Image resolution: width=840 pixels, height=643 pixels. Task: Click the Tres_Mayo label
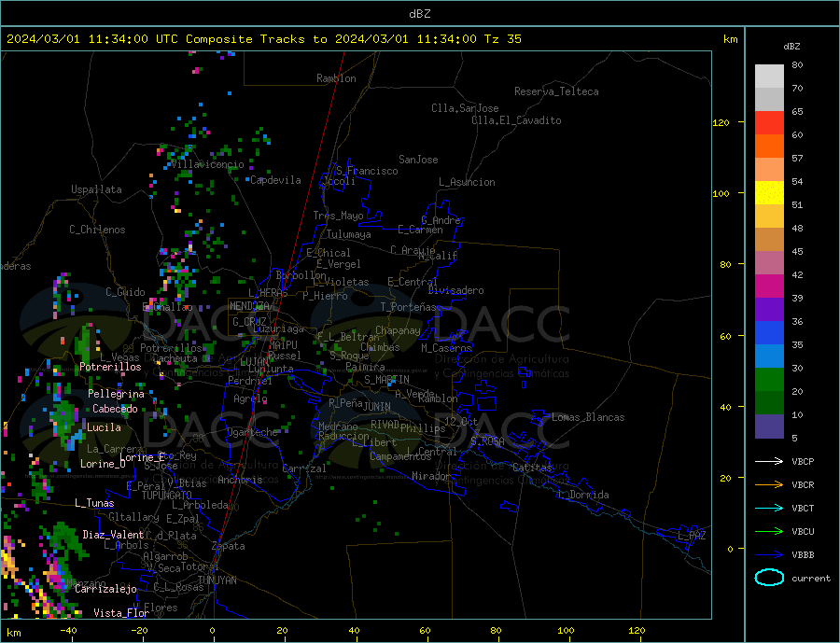click(x=338, y=216)
